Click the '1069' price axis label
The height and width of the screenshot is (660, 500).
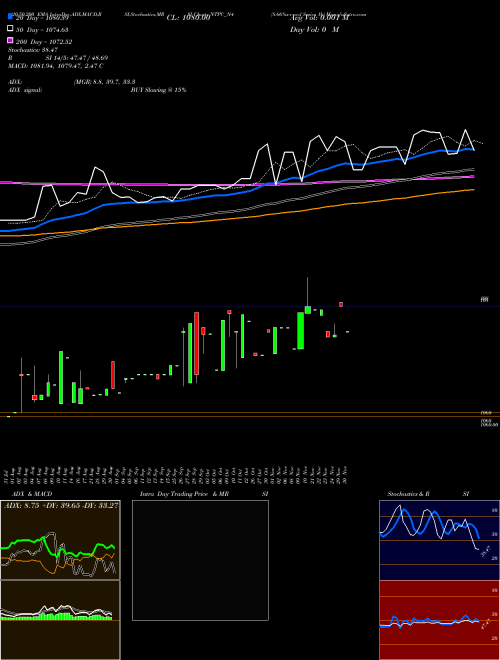click(486, 413)
